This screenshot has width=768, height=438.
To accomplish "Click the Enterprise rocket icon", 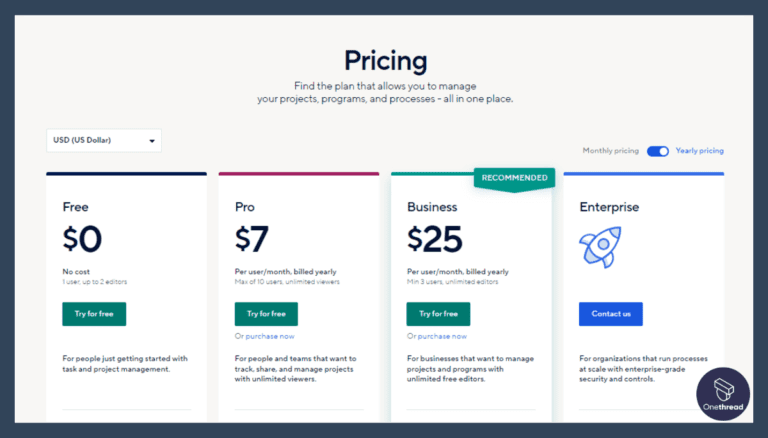I will 601,248.
